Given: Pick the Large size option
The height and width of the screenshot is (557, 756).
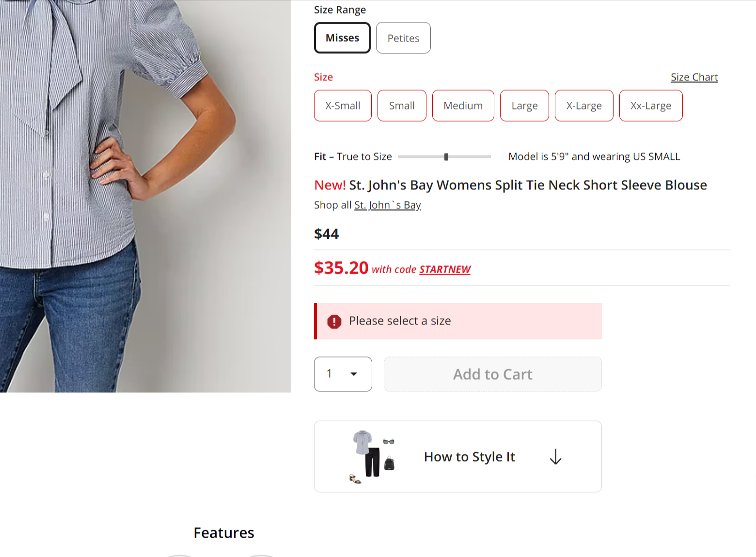Looking at the screenshot, I should click(x=524, y=106).
